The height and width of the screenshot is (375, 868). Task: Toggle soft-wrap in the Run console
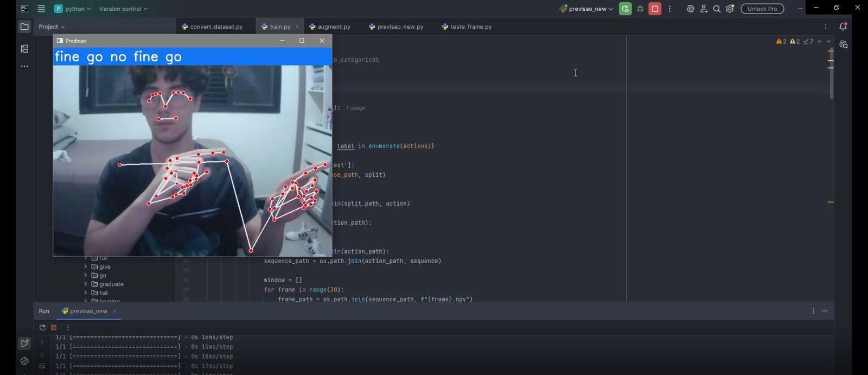(42, 366)
